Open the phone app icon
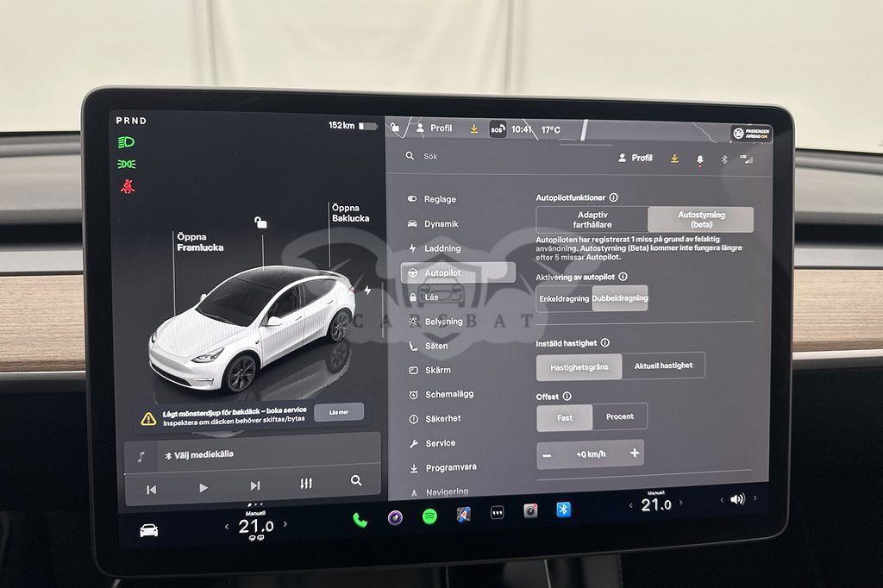 click(360, 519)
